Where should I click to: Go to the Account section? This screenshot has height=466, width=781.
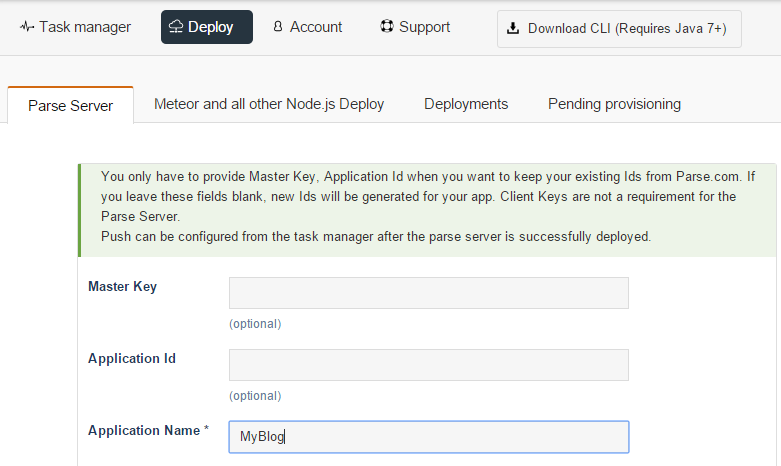coord(308,27)
